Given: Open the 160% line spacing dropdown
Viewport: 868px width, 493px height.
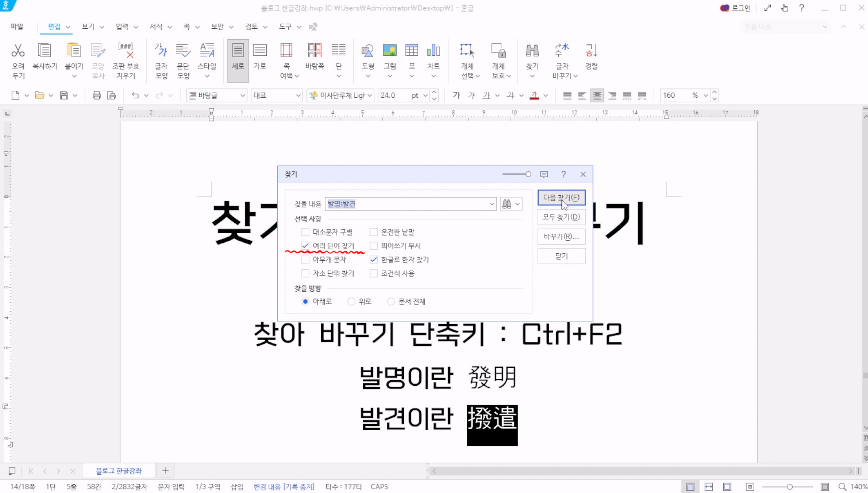Looking at the screenshot, I should [706, 95].
